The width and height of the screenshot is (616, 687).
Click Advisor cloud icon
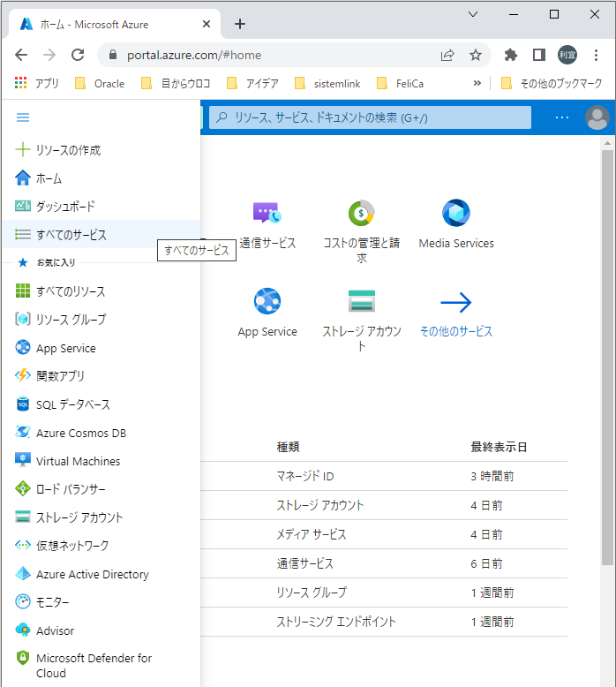click(x=23, y=630)
